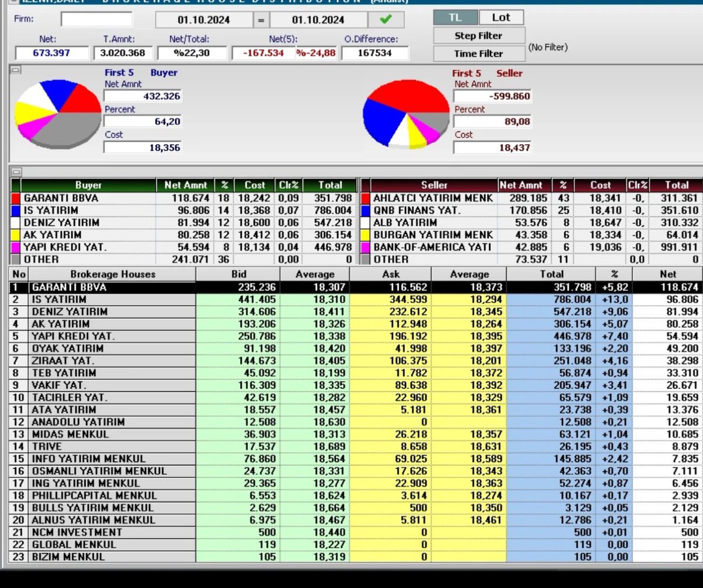Select the TACIRLER YAT. row
This screenshot has width=703, height=588.
coord(356,398)
